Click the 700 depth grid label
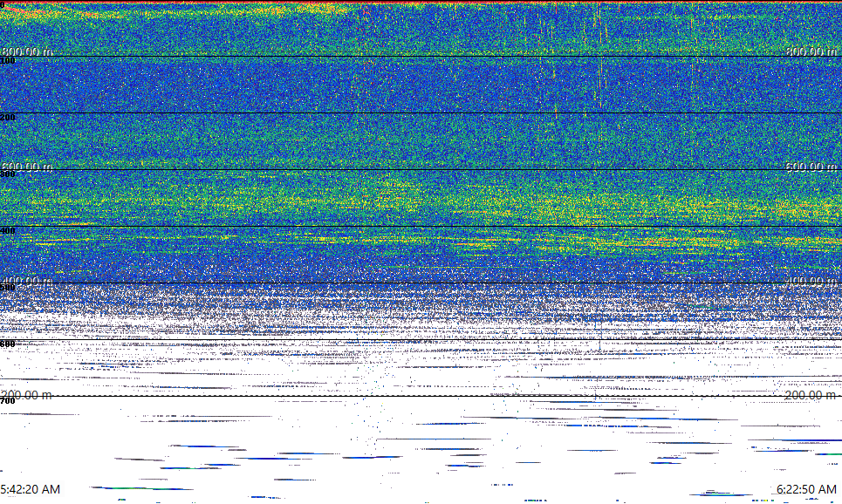 [x=8, y=401]
